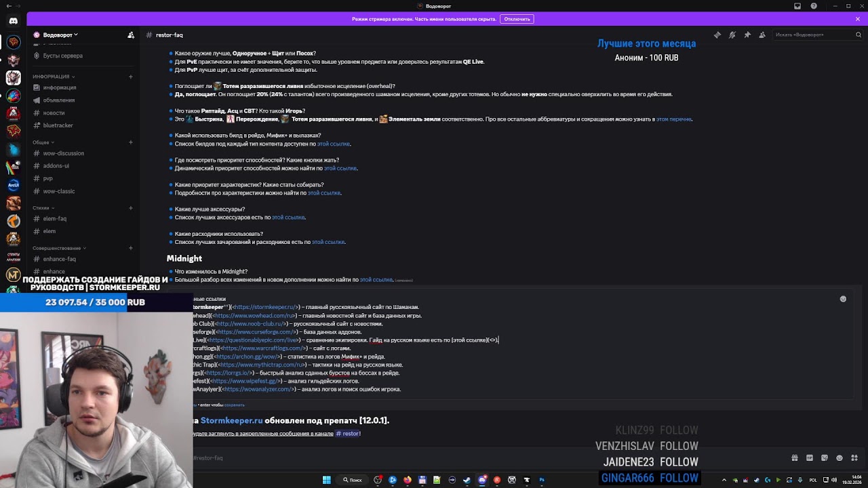
Task: Click invite people icon next to Водоворот
Action: tap(131, 35)
